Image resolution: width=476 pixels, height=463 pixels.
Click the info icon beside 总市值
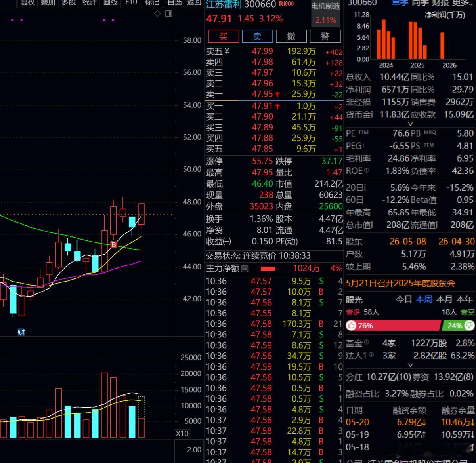tap(371, 225)
